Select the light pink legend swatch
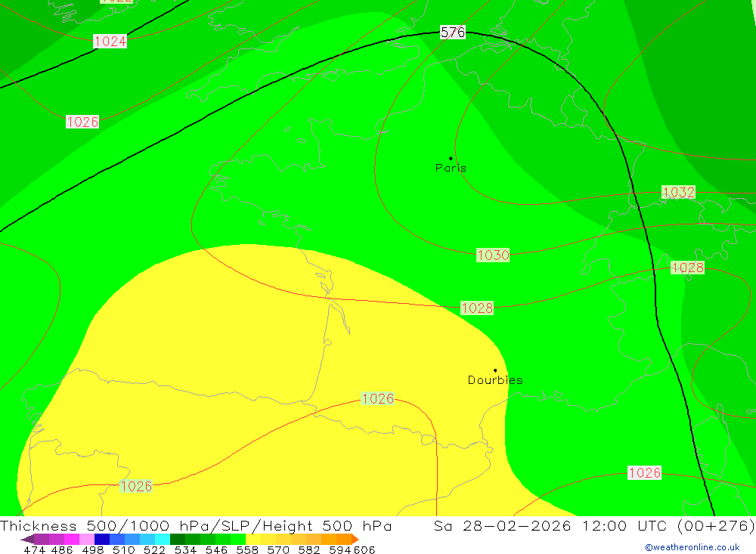 [87, 539]
